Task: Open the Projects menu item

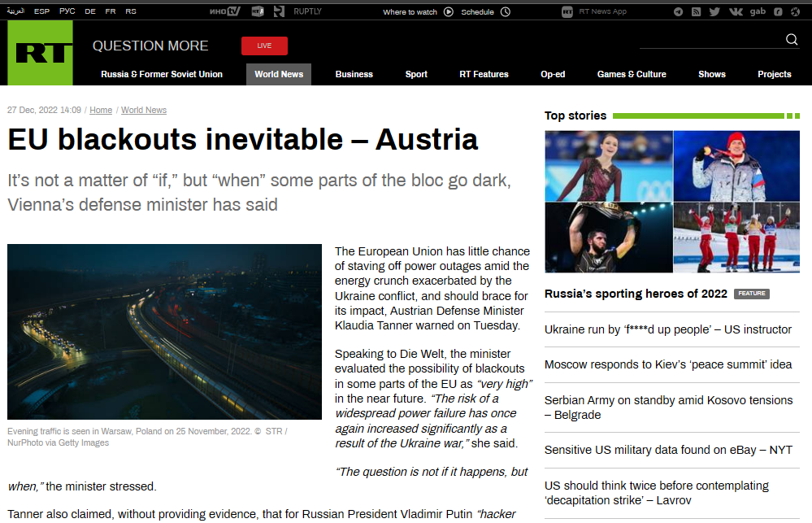Action: 774,74
